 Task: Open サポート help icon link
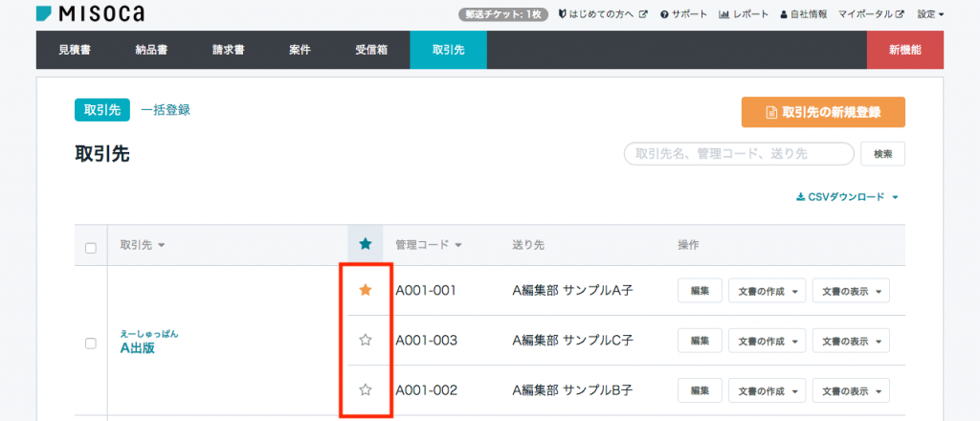pyautogui.click(x=683, y=13)
